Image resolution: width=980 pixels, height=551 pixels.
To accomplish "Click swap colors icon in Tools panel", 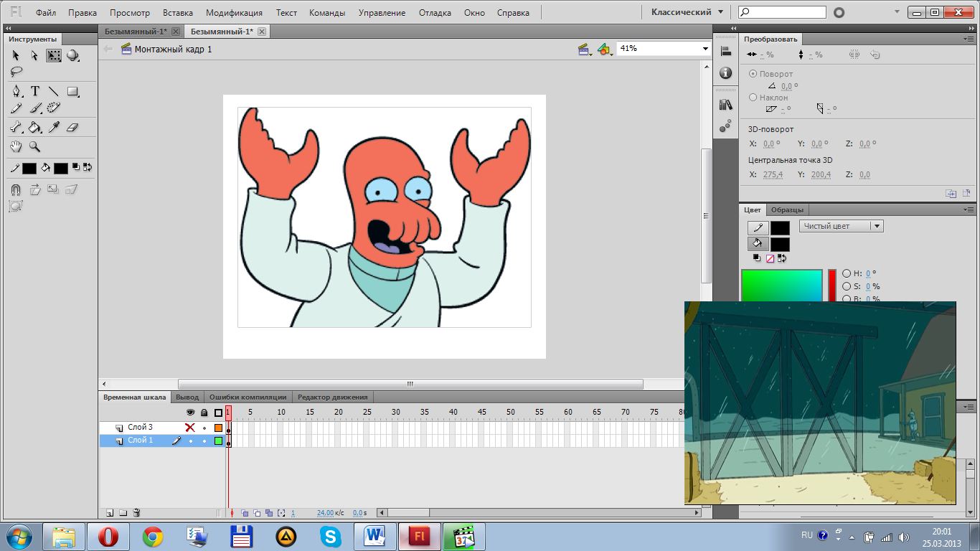I will point(88,168).
